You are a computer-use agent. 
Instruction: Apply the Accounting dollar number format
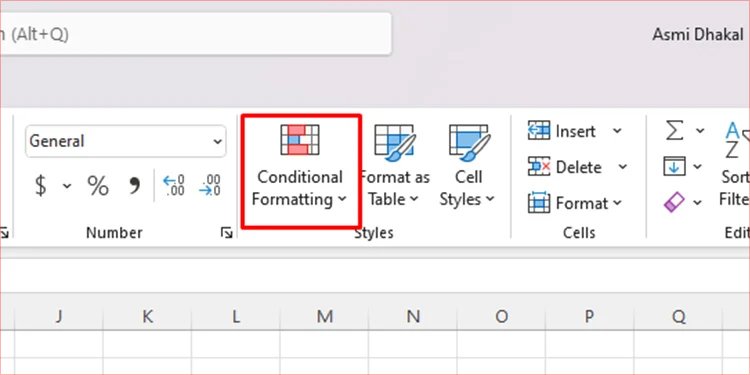coord(41,186)
